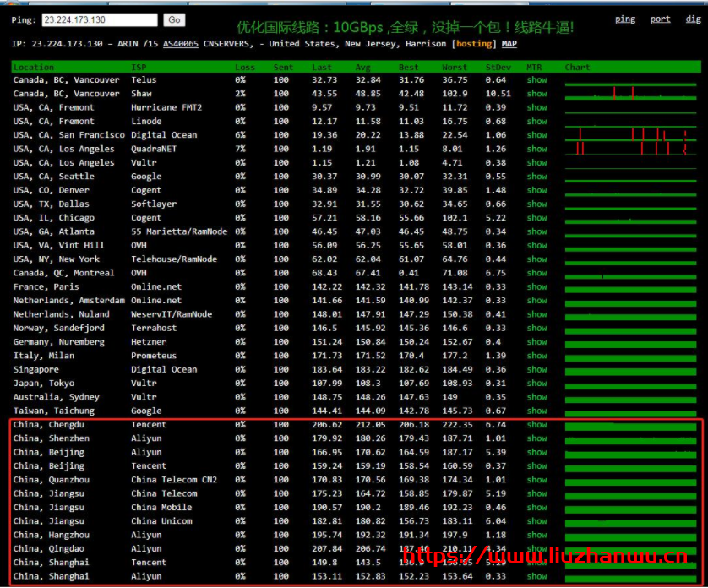The height and width of the screenshot is (588, 708).
Task: Show MTR for China, Chengdu Tencent
Action: pos(536,425)
